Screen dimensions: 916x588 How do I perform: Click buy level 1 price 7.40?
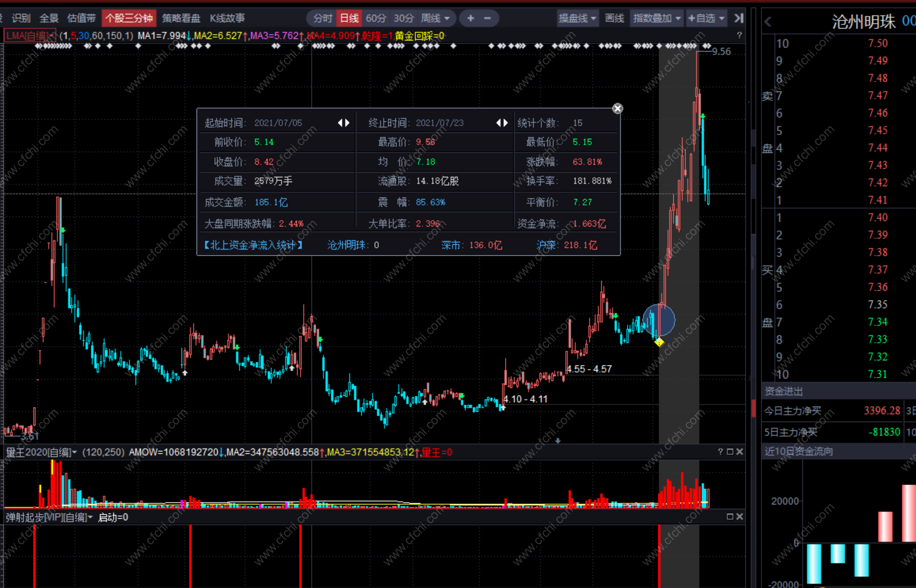pos(878,217)
